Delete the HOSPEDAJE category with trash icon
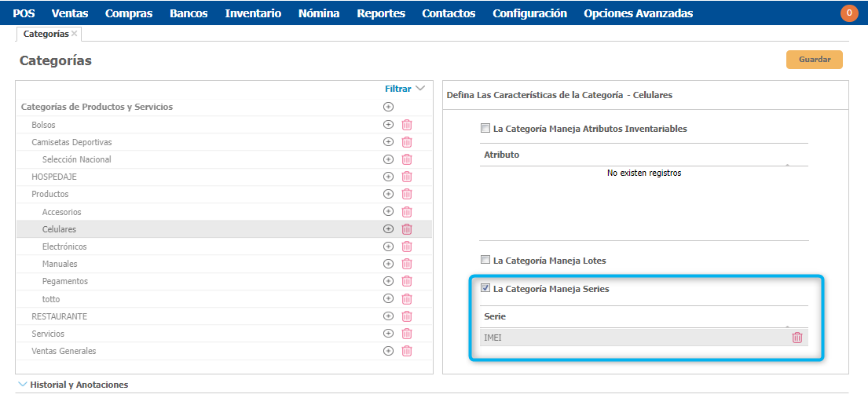Image resolution: width=868 pixels, height=398 pixels. [407, 177]
